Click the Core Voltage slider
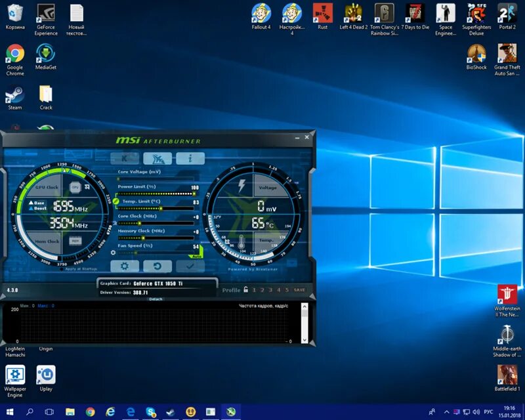 point(156,179)
